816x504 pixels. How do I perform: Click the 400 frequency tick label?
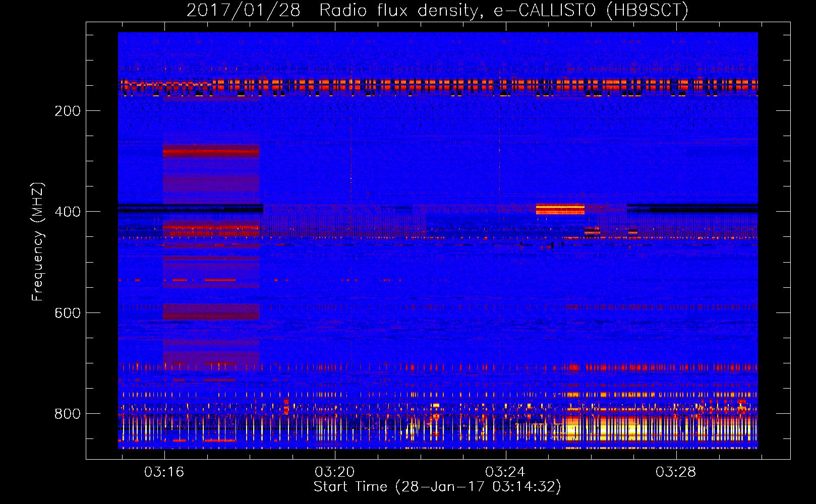click(x=68, y=212)
